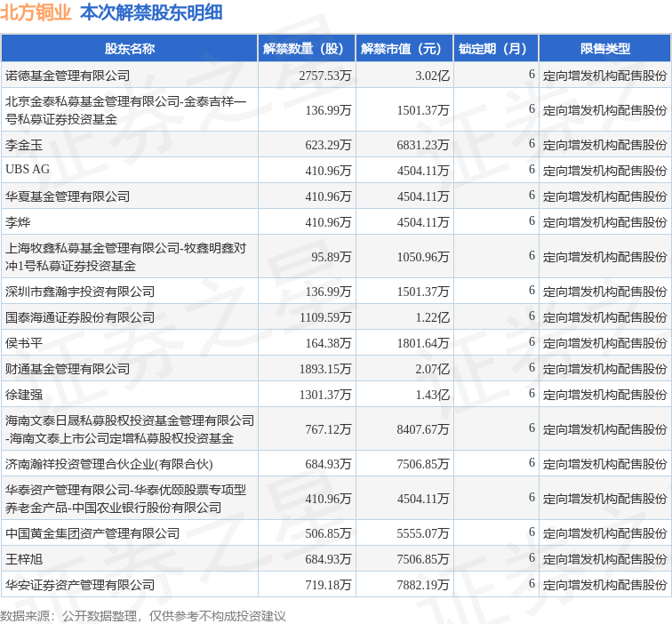Select the 锁定期（月） column header
This screenshot has width=672, height=624.
tap(495, 49)
